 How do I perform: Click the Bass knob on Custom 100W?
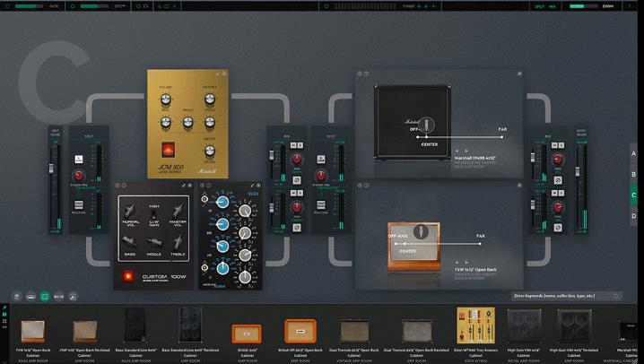click(130, 242)
